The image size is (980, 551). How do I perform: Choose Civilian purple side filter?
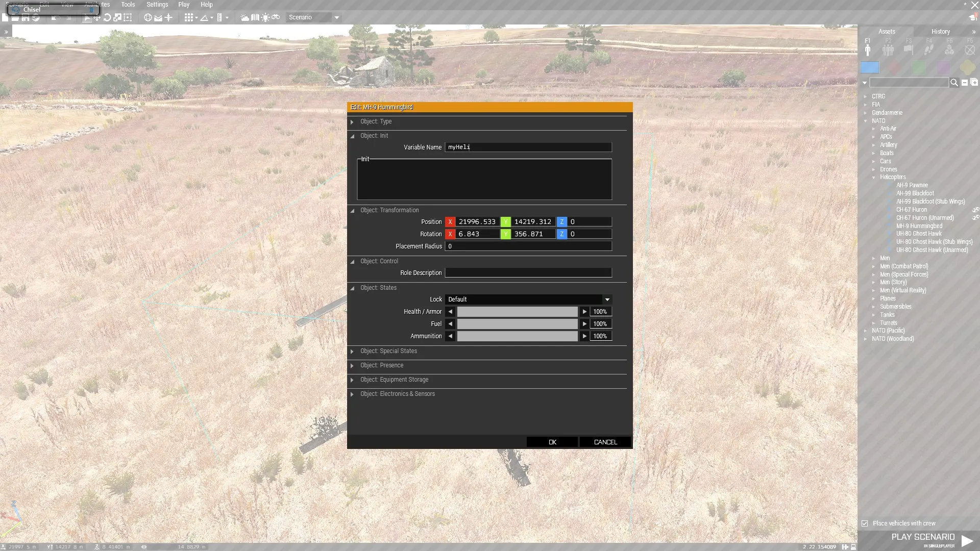point(943,67)
